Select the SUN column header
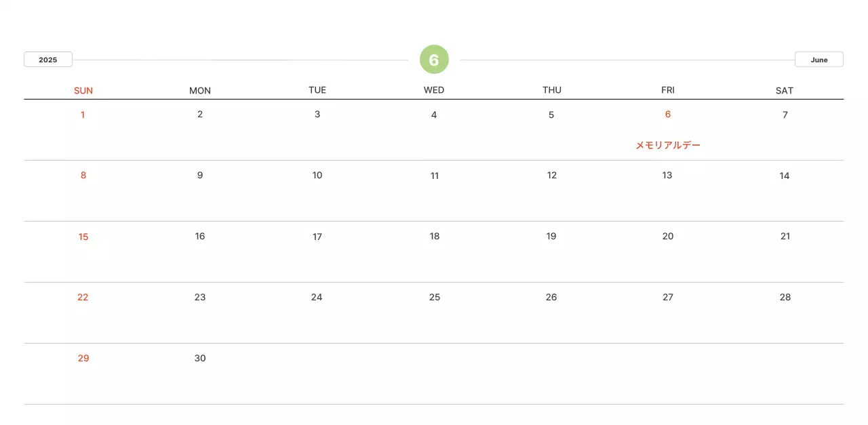This screenshot has width=868, height=425. point(83,91)
